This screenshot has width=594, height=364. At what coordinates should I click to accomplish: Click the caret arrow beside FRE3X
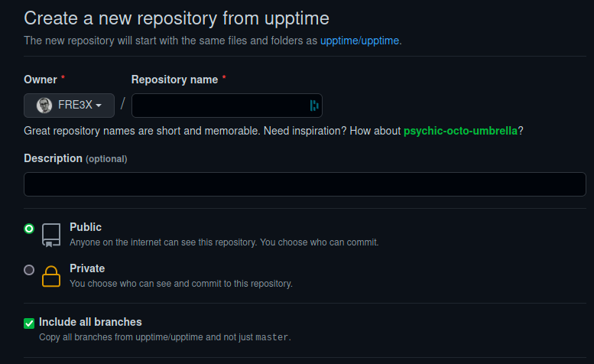click(x=99, y=106)
